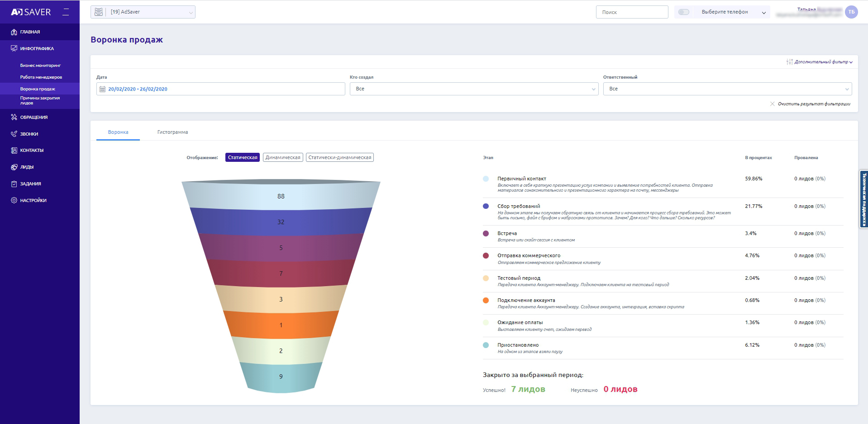
Task: Click the Контакты address book icon
Action: pos(14,150)
